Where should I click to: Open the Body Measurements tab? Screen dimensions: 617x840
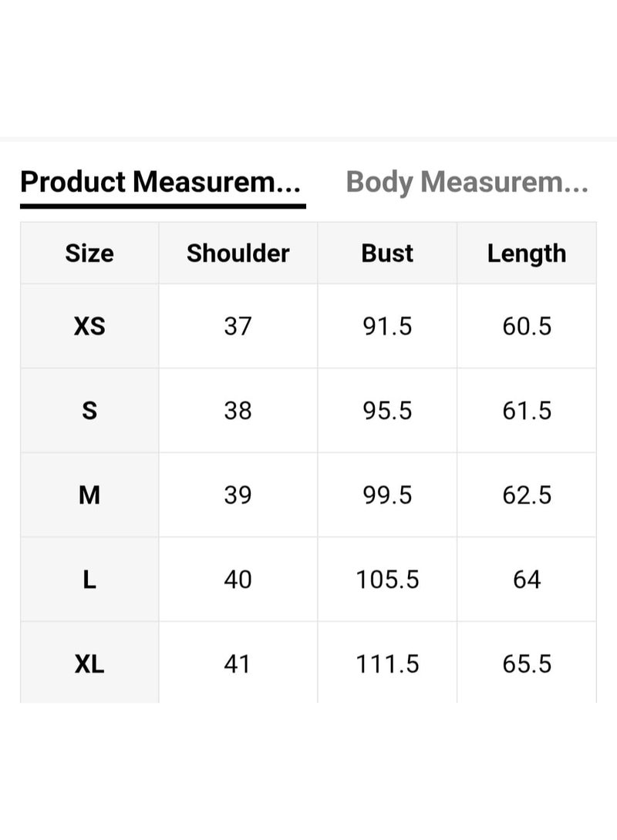point(467,183)
